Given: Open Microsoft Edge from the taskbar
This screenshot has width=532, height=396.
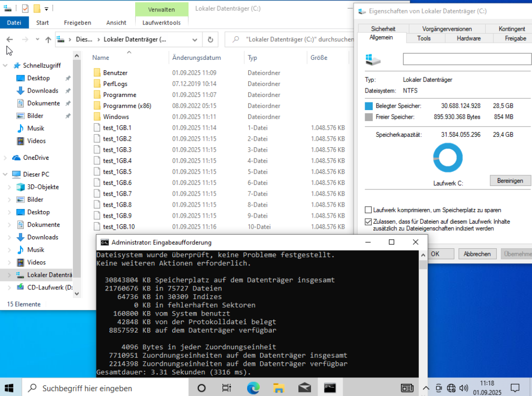Looking at the screenshot, I should point(253,387).
